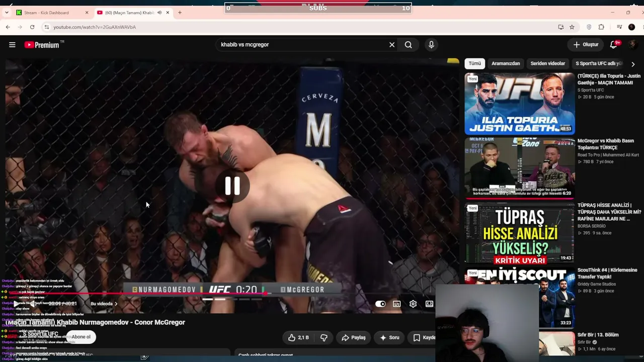Select the Aramanızdan filter chip
Screen dimensions: 644x362
[x=506, y=64]
